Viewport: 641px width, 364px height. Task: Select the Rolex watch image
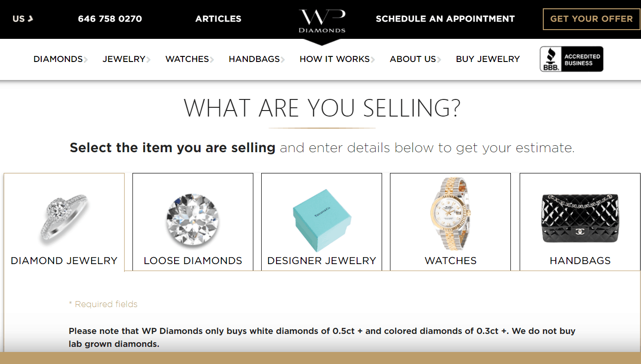[x=450, y=214]
